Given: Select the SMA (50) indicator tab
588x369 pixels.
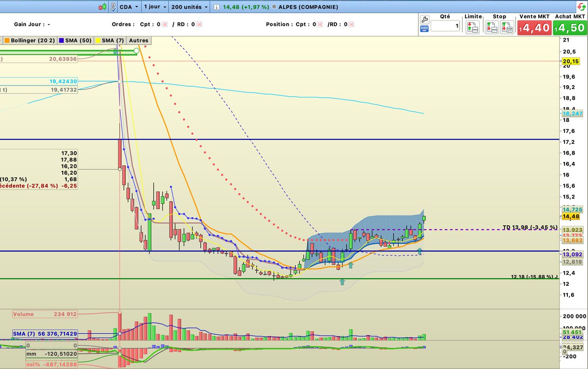Looking at the screenshot, I should 76,40.
